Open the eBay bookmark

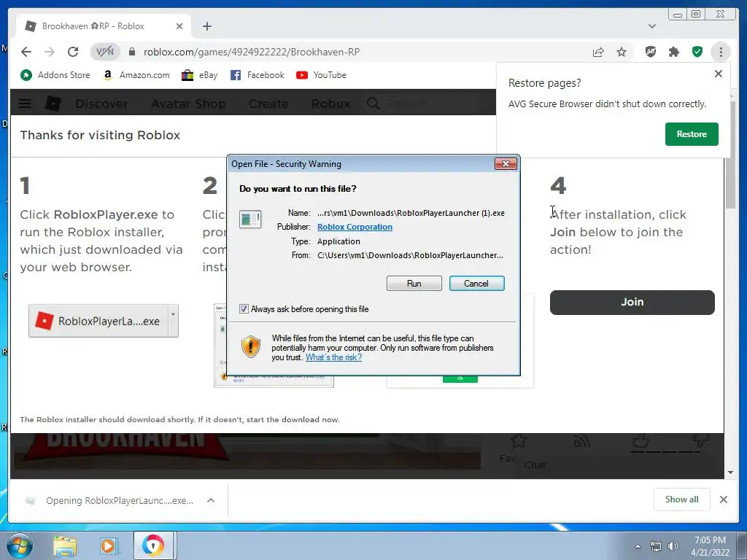[x=200, y=75]
